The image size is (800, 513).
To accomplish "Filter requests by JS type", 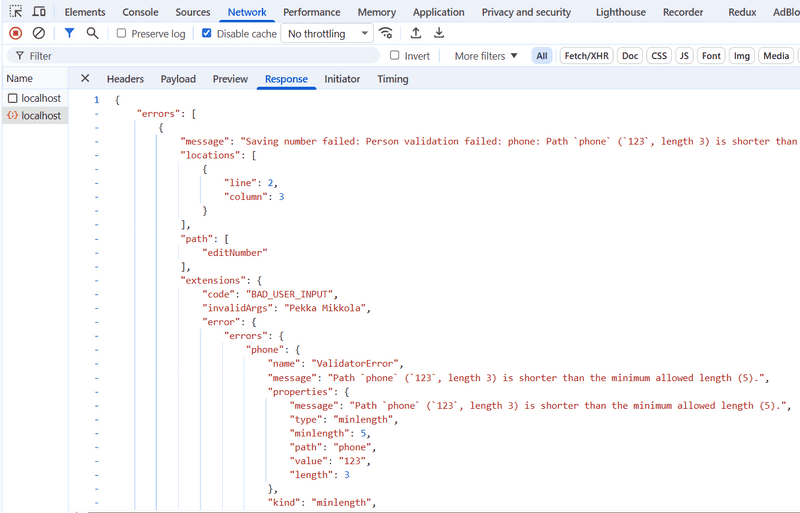I will click(x=684, y=56).
